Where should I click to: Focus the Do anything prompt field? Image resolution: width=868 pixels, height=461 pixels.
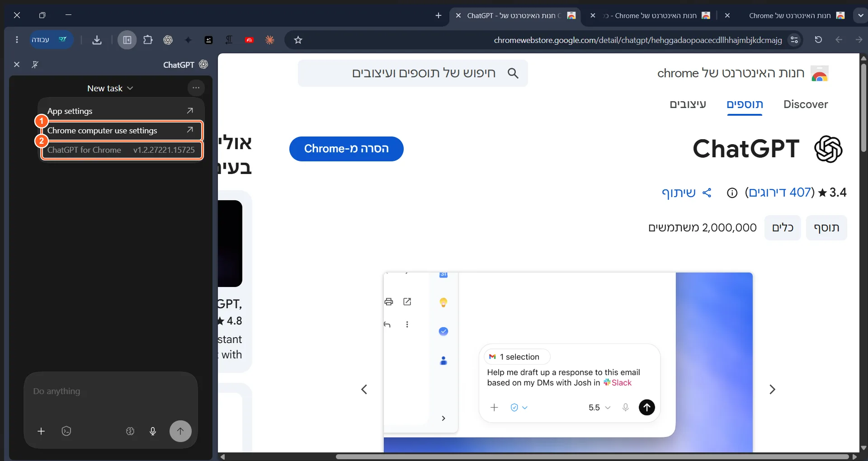[x=111, y=391]
